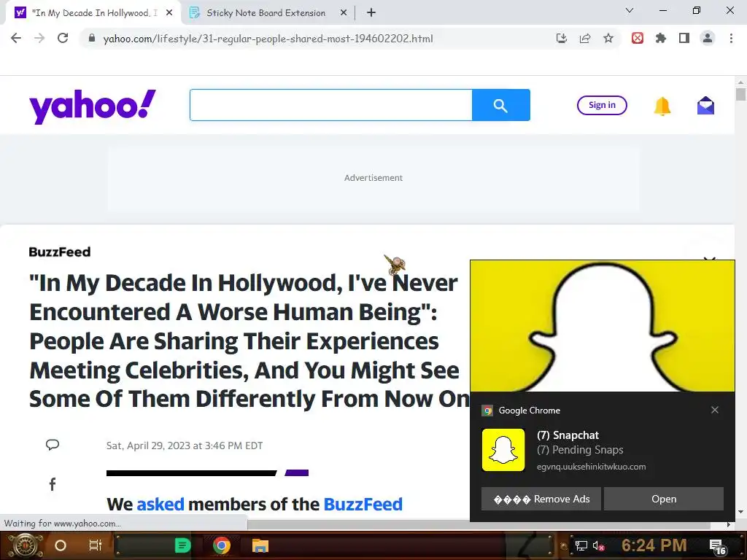Image resolution: width=747 pixels, height=560 pixels.
Task: Focus the Yahoo search field
Action: click(331, 105)
